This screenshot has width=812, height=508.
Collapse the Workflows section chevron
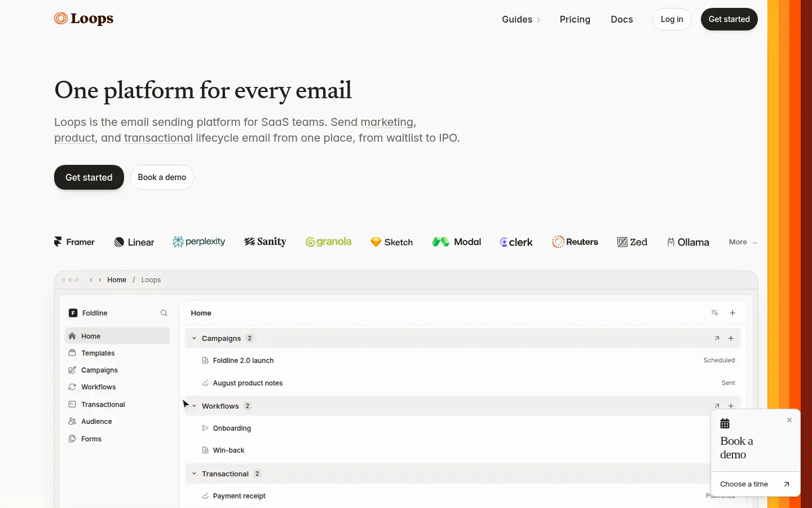(194, 406)
